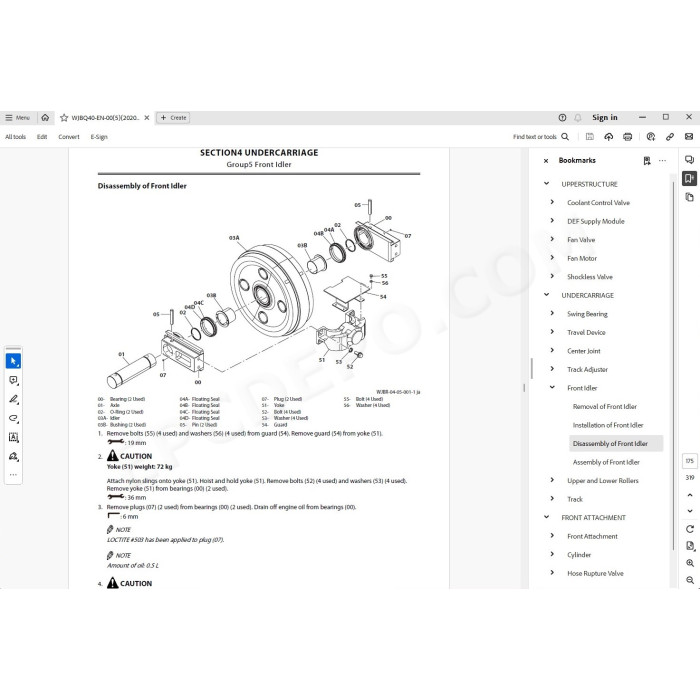Click the upload to cloud icon
700x700 pixels.
pos(608,137)
